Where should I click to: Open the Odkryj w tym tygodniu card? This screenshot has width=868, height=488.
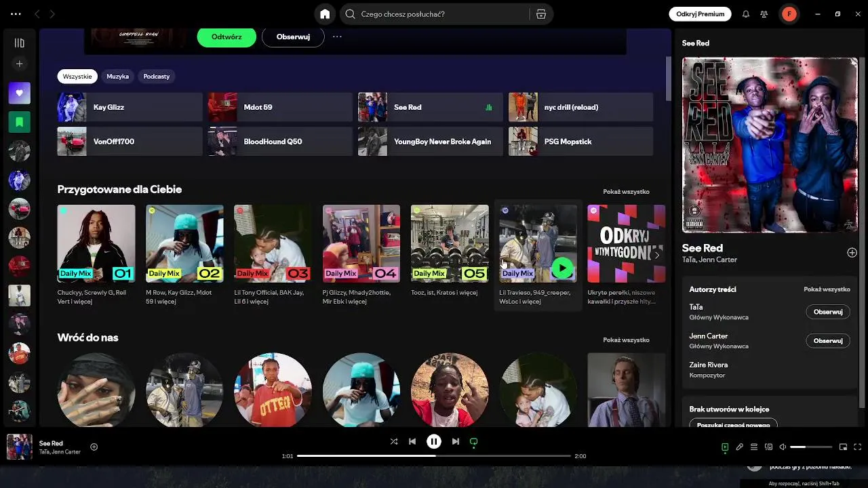(626, 256)
